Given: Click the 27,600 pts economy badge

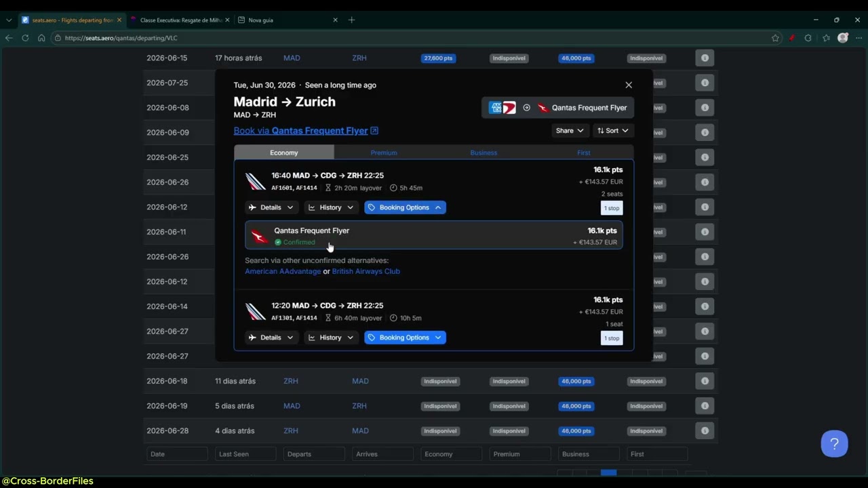Looking at the screenshot, I should coord(438,58).
